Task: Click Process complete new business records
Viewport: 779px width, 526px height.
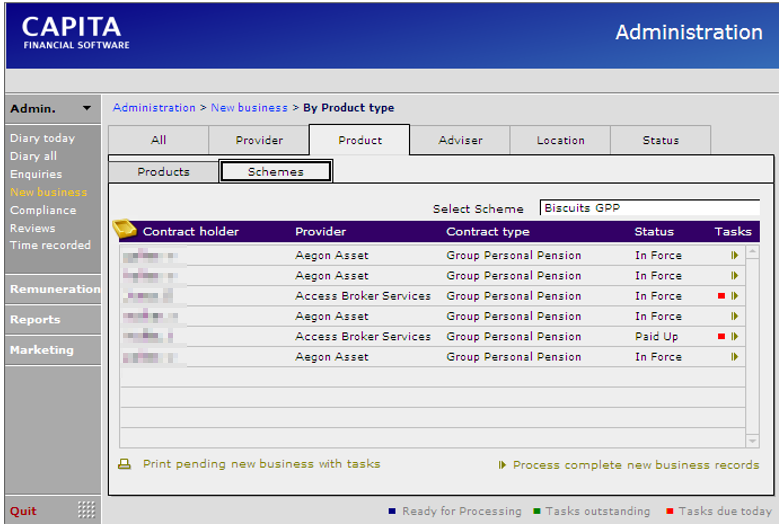Action: coord(636,465)
